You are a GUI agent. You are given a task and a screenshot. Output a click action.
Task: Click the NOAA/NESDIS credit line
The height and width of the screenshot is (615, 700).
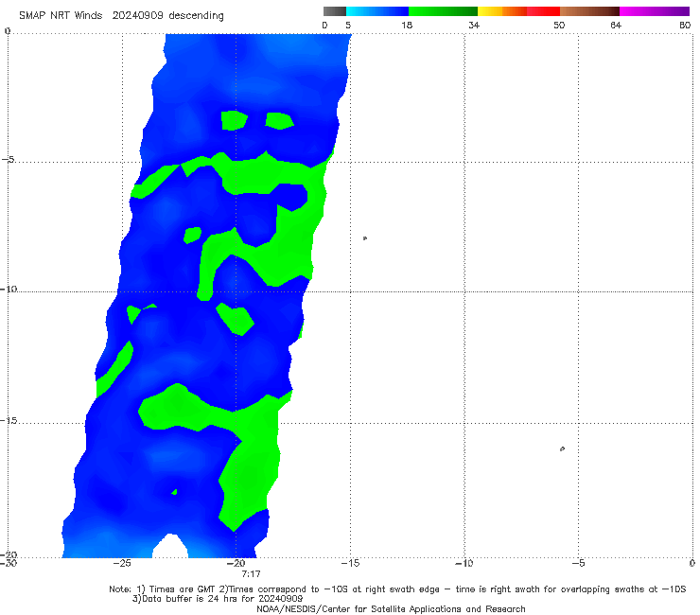(391, 608)
